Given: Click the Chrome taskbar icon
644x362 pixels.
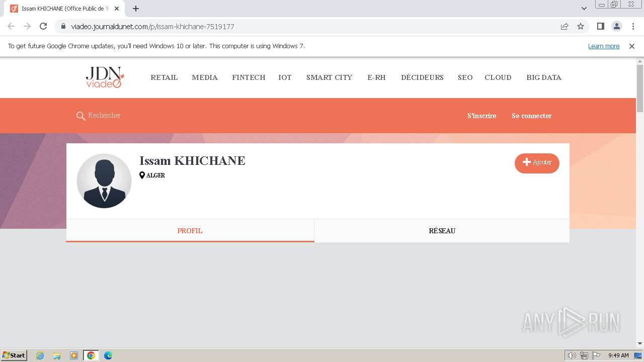Looking at the screenshot, I should pyautogui.click(x=91, y=355).
